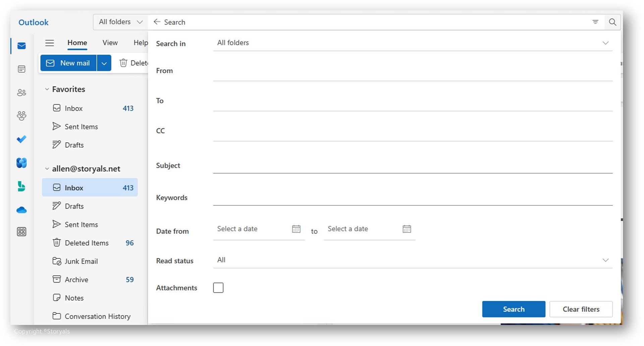Open the Groups icon in left rail
644x346 pixels.
(x=21, y=116)
